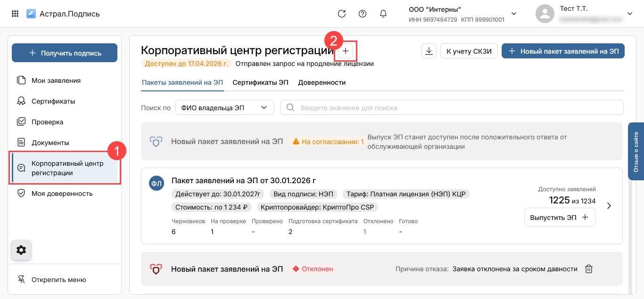Click Получить подпись button
This screenshot has height=299, width=644.
pyautogui.click(x=65, y=53)
